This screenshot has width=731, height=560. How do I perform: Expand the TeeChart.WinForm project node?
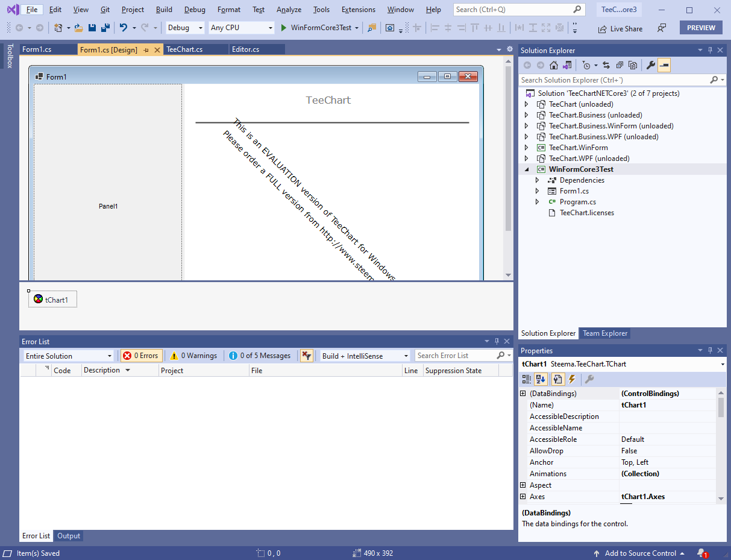click(527, 148)
